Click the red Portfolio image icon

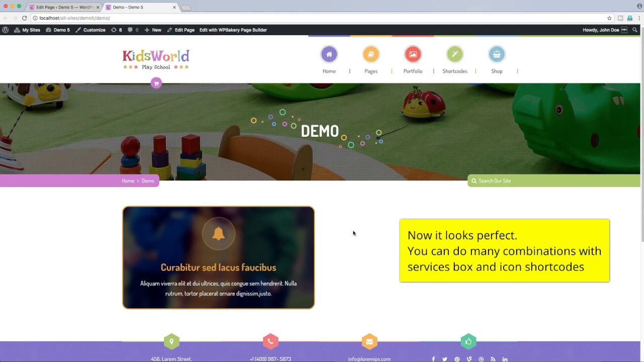click(413, 54)
